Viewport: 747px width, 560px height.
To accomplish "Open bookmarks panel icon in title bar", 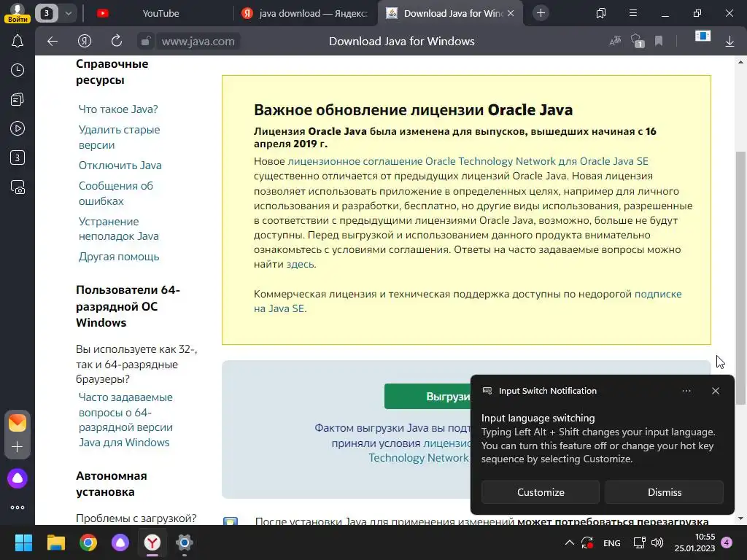I will (x=601, y=13).
